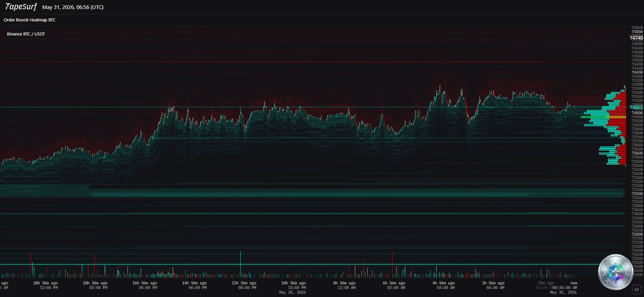Click the 'now' time axis label
The image size is (644, 297).
(x=574, y=283)
